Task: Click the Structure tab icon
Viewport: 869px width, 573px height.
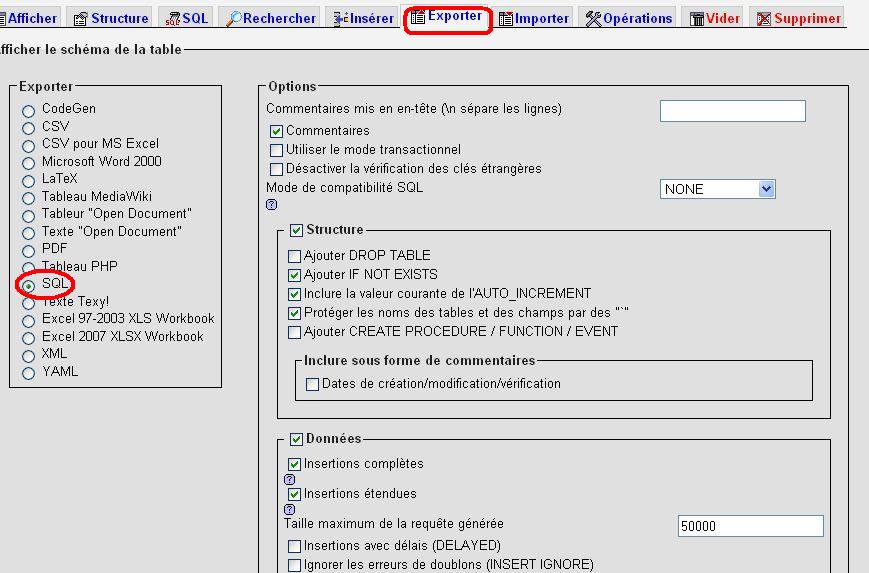Action: (x=81, y=18)
